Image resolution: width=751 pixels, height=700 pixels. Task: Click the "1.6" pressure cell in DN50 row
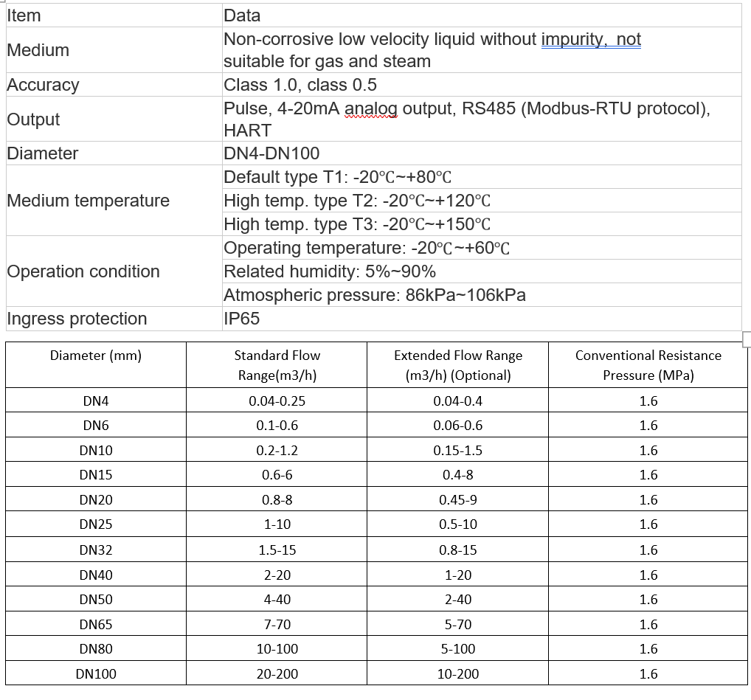(x=648, y=600)
